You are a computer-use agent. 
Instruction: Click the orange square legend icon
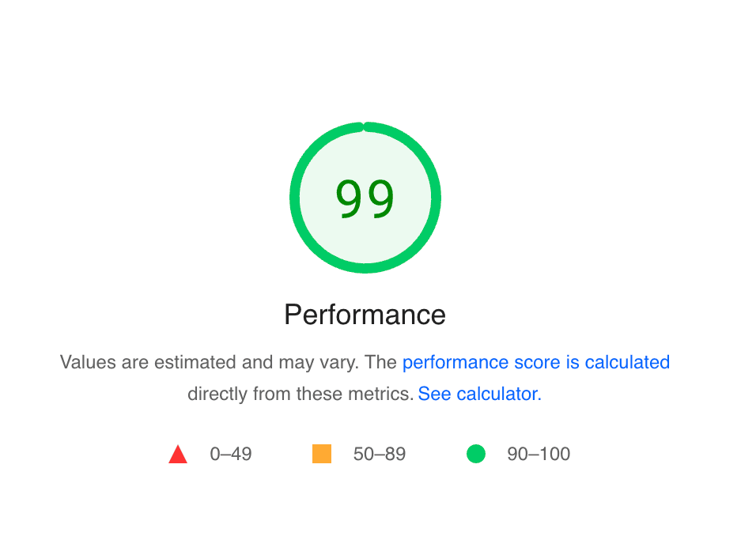(x=322, y=454)
